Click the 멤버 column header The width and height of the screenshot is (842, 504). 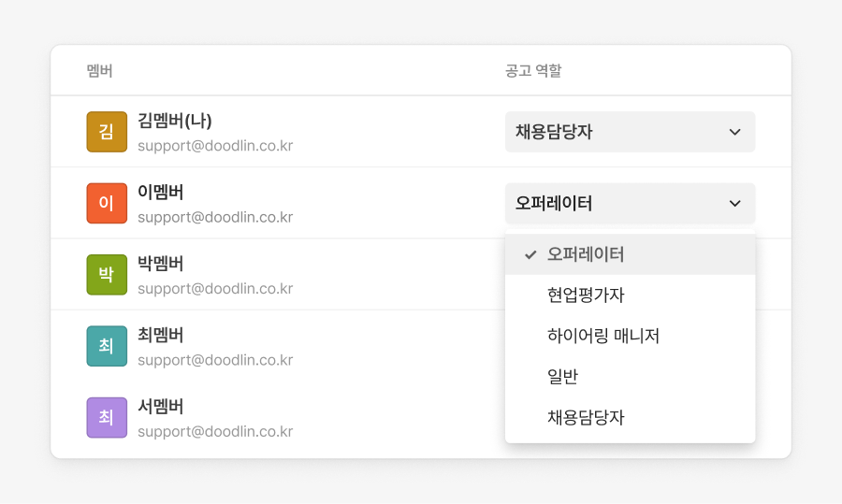coord(99,71)
